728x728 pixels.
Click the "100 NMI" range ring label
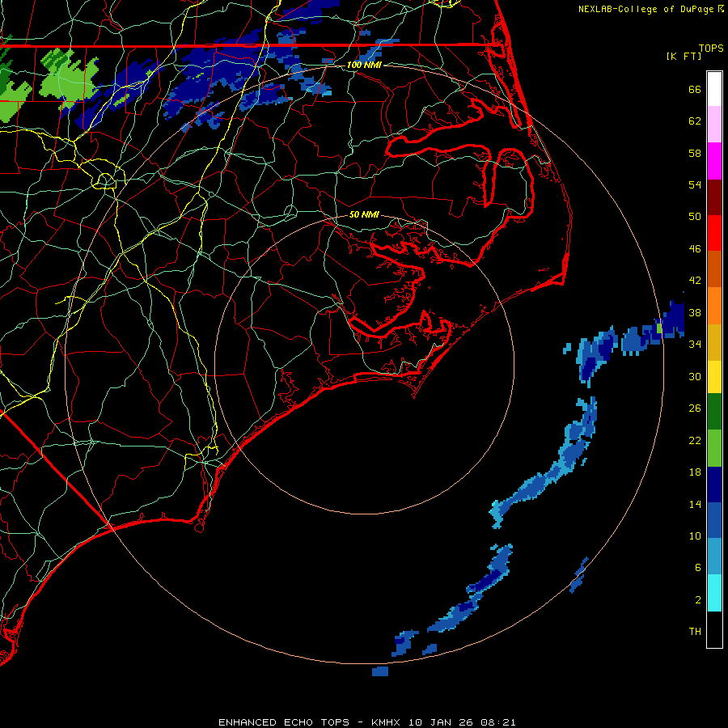click(x=364, y=65)
